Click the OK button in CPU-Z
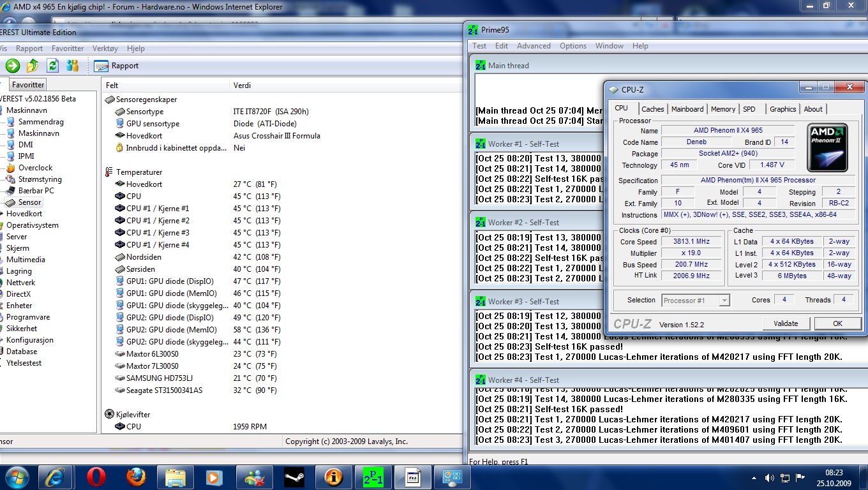This screenshot has height=490, width=868. tap(837, 323)
